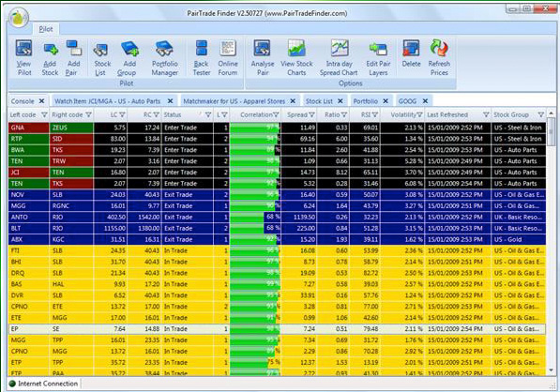
Task: Click the Delete icon in ribbon
Action: pyautogui.click(x=411, y=53)
